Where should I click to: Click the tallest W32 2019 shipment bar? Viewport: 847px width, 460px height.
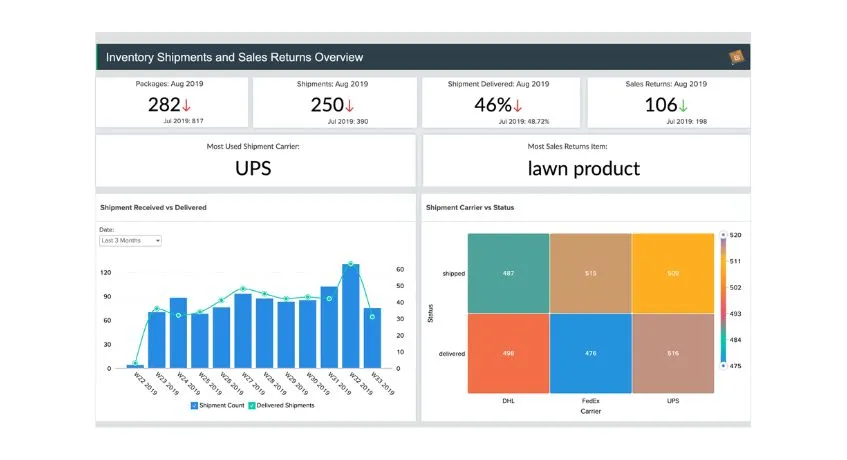(351, 316)
